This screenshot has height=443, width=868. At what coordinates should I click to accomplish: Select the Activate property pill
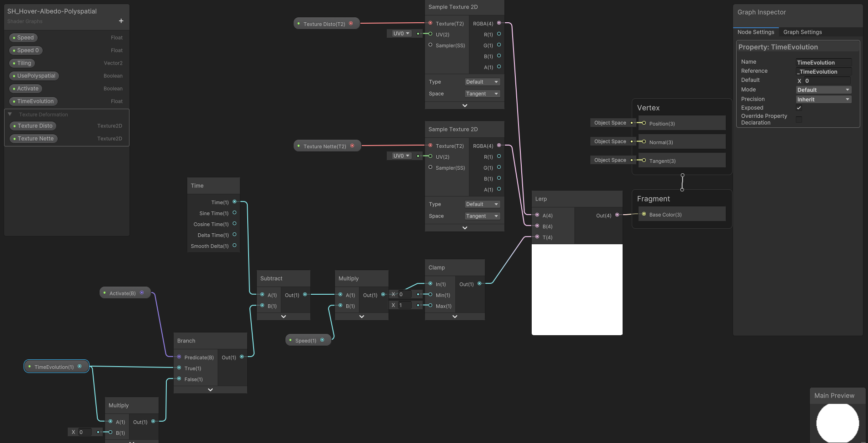click(x=25, y=88)
